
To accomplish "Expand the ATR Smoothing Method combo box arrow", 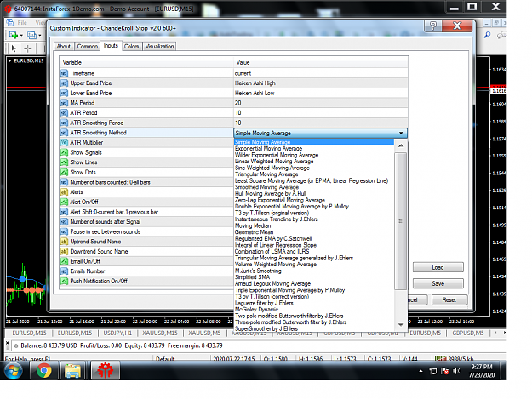I will click(401, 133).
